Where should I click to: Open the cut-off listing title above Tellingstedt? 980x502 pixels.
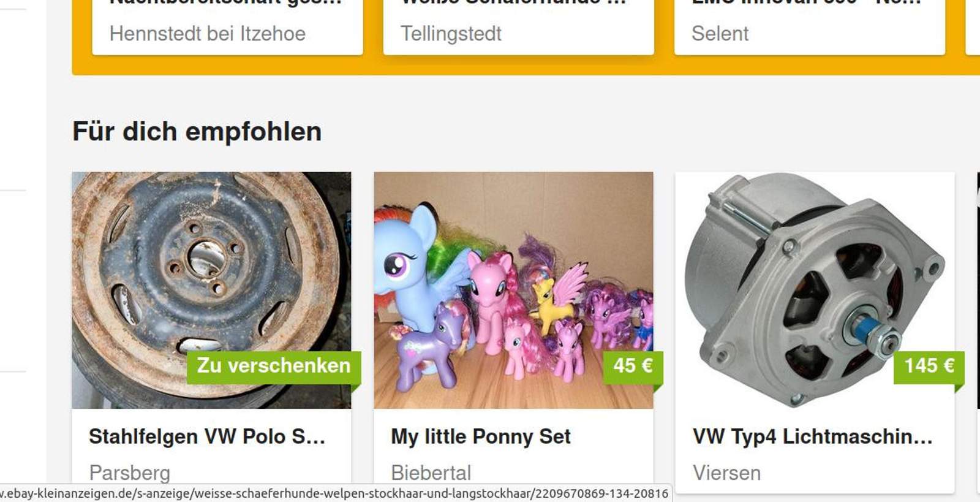pyautogui.click(x=513, y=3)
